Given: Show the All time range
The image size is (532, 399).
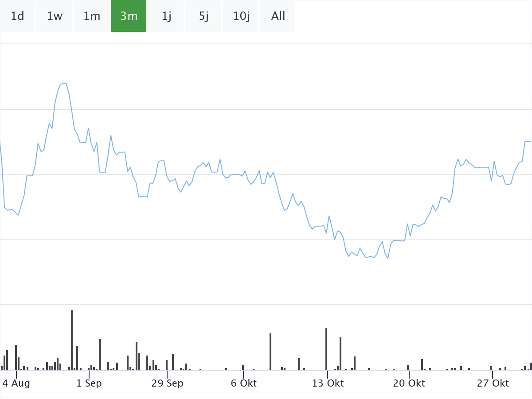Looking at the screenshot, I should point(278,16).
